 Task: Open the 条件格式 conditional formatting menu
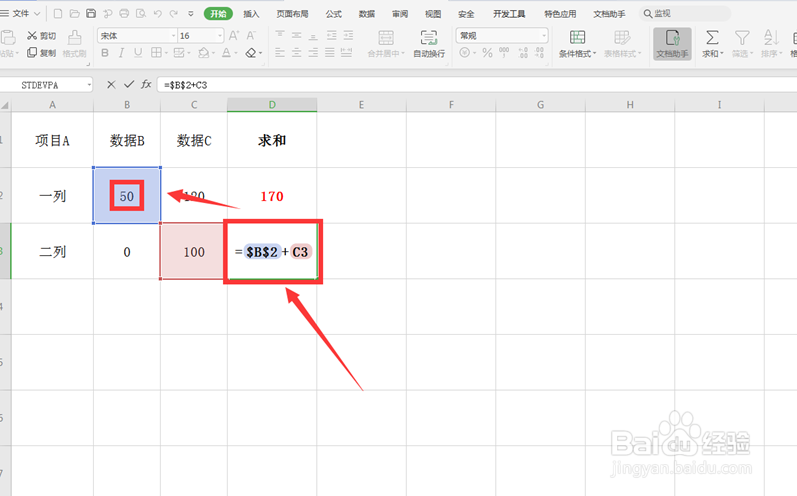tap(577, 44)
